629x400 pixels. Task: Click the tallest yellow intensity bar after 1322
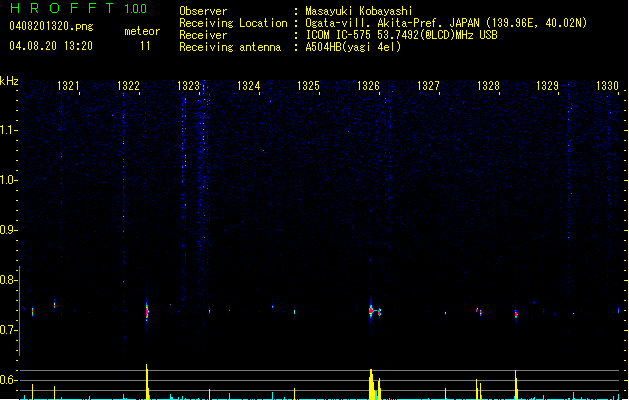point(147,382)
